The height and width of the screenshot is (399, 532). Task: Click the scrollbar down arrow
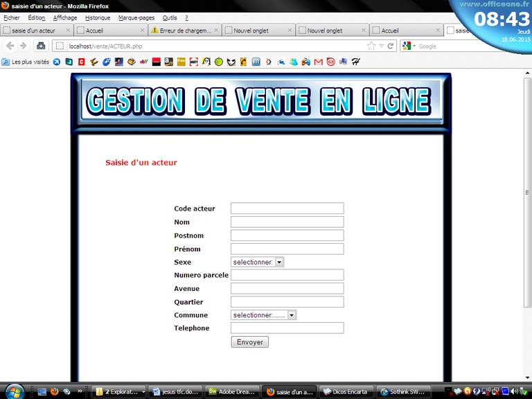point(527,378)
